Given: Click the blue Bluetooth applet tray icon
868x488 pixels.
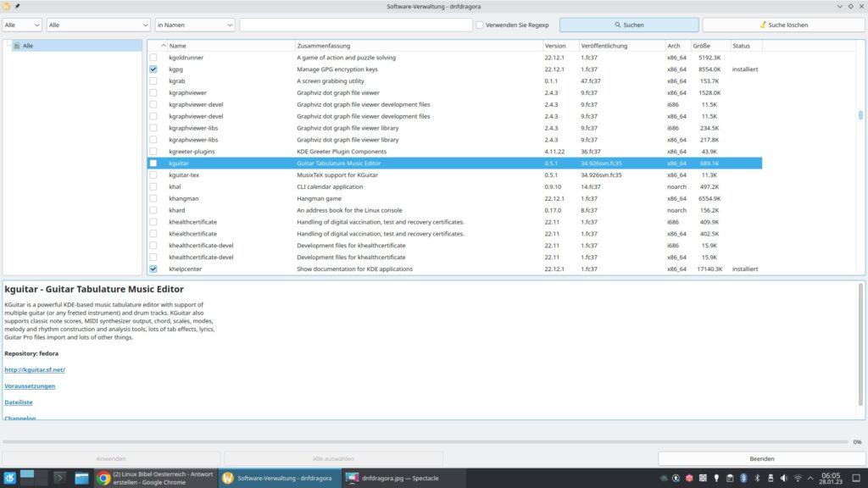Looking at the screenshot, I should [x=743, y=478].
